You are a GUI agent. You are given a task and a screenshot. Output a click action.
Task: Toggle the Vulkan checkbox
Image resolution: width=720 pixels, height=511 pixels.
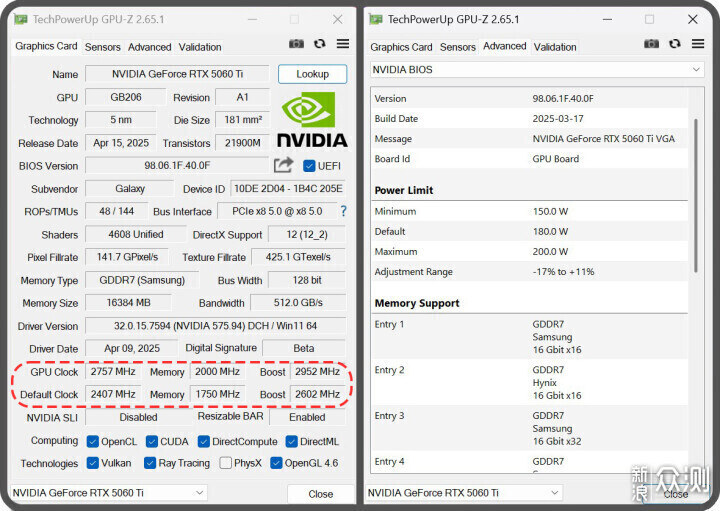[93, 463]
